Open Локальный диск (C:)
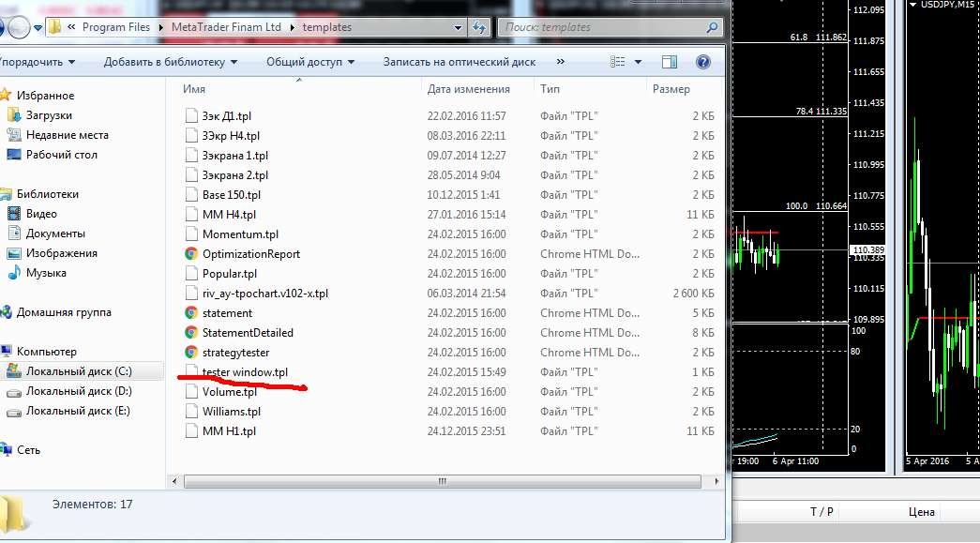This screenshot has height=543, width=980. pyautogui.click(x=79, y=371)
